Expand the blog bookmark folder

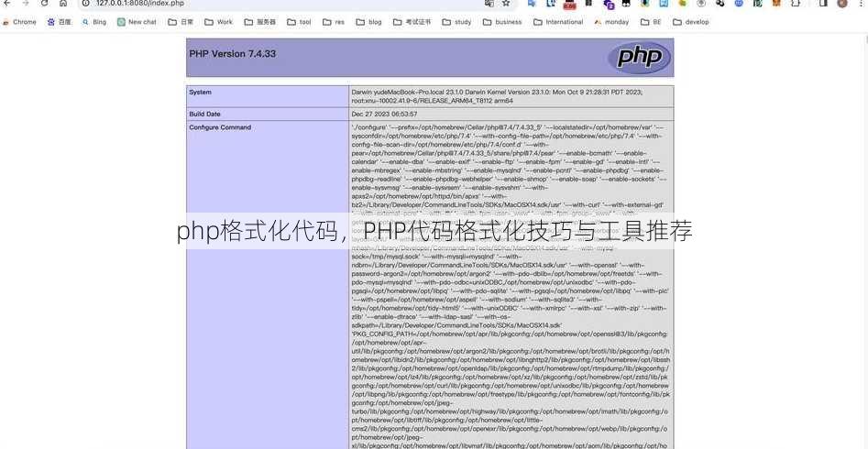pos(368,22)
